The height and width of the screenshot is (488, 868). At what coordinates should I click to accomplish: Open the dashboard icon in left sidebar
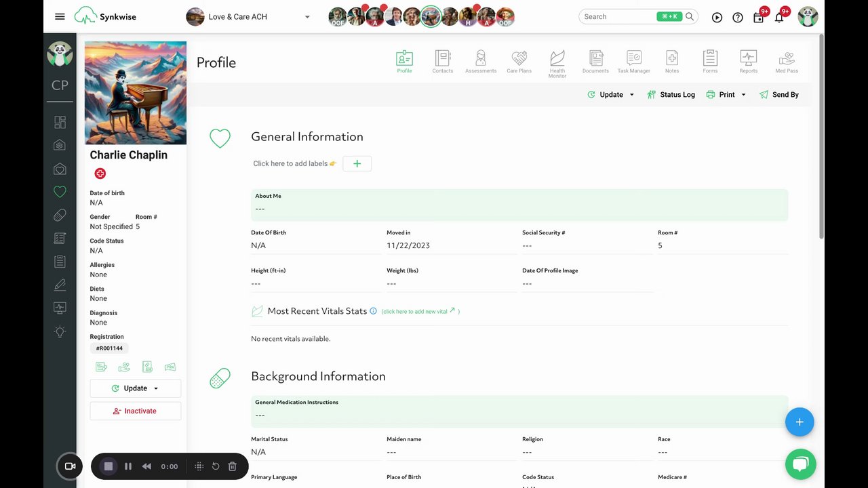[60, 122]
